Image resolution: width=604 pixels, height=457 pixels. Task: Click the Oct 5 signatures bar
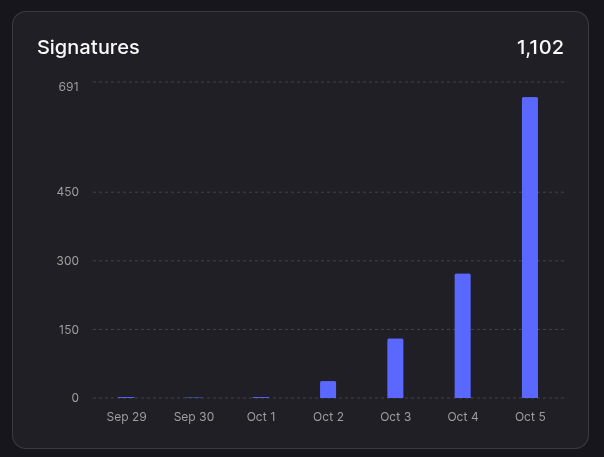(x=530, y=247)
